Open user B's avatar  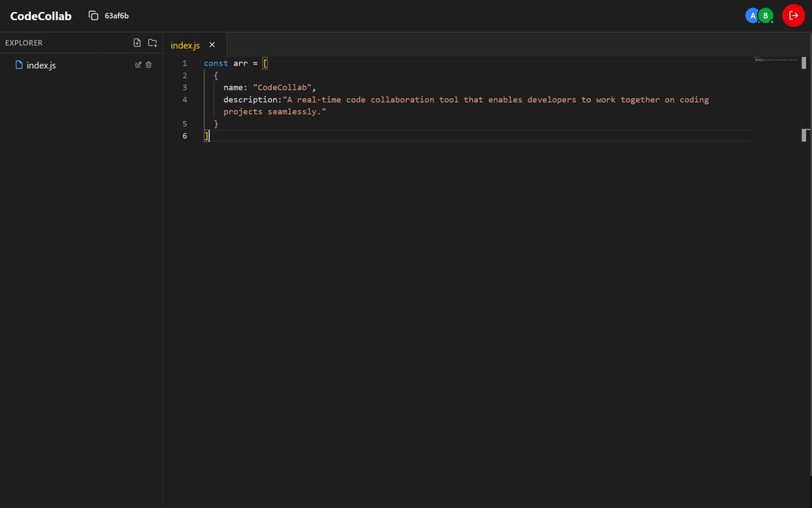point(765,15)
